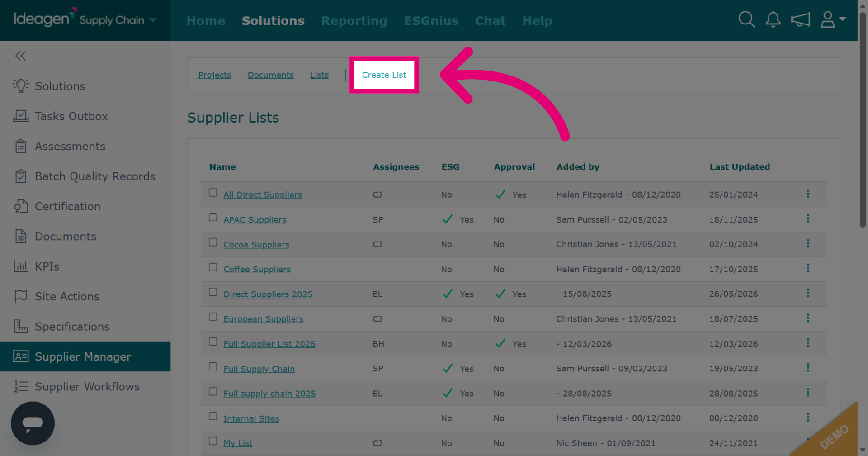The width and height of the screenshot is (868, 456).
Task: Tick checkbox for Full Supplier List 2026
Action: click(213, 342)
